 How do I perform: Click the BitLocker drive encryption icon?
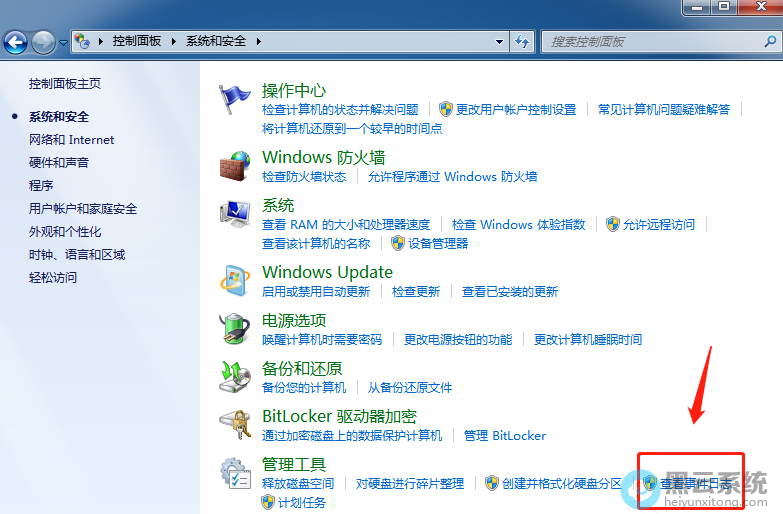235,425
